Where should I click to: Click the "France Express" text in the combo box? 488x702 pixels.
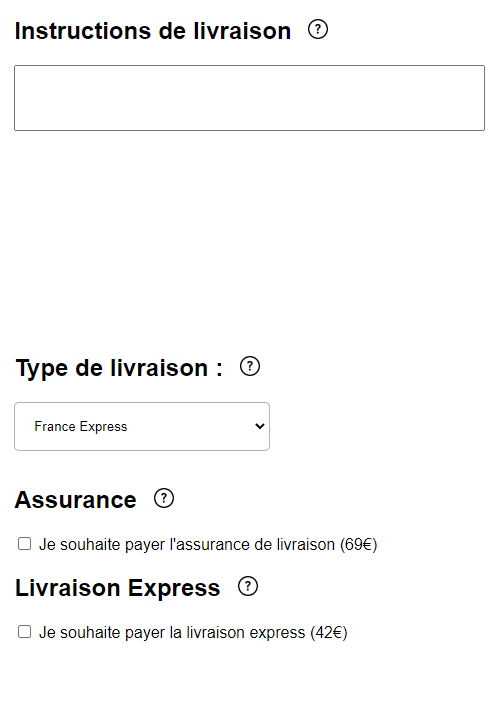[81, 427]
